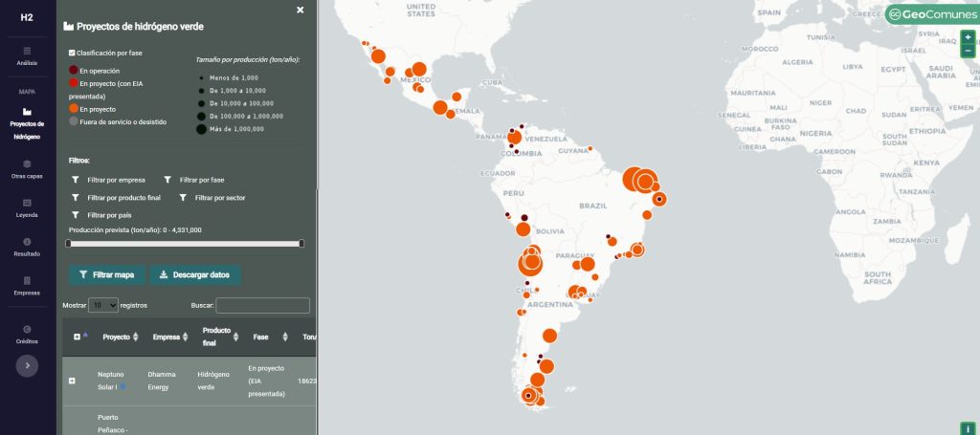Select Proyectos de hidrógeno sidebar item
This screenshot has height=435, width=980.
coord(27,123)
